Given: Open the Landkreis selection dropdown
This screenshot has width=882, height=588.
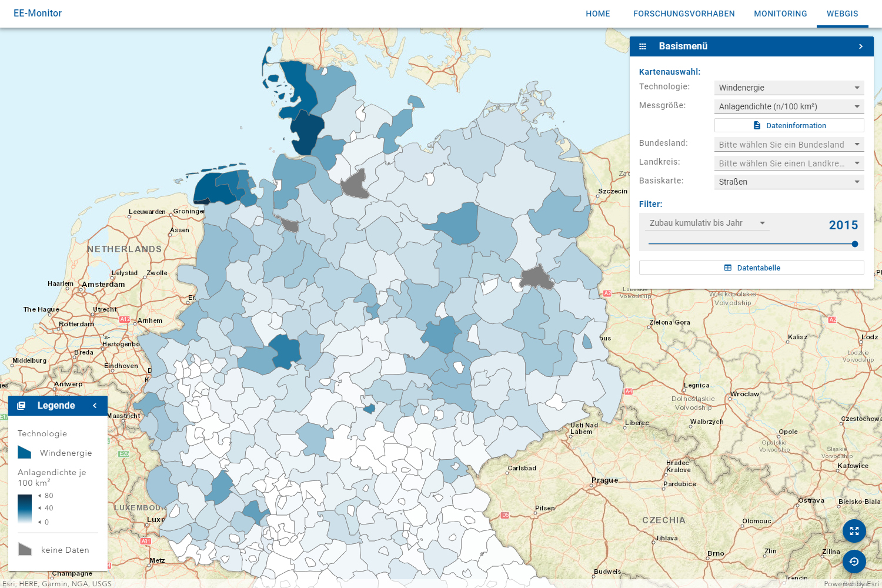Looking at the screenshot, I should pos(789,163).
